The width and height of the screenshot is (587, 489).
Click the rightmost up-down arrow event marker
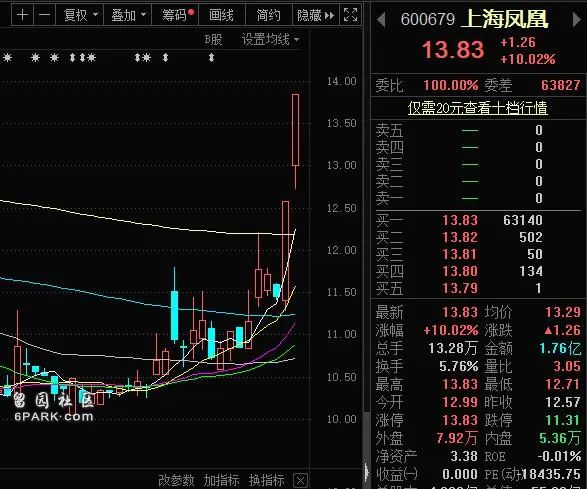click(212, 58)
